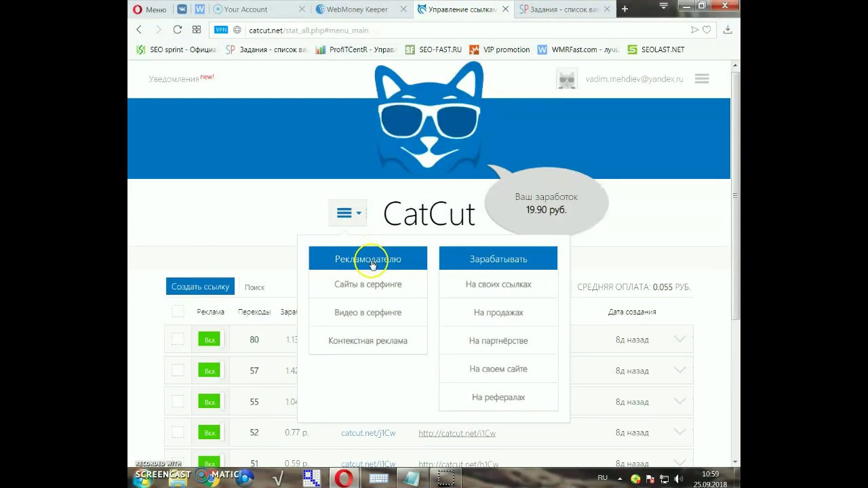This screenshot has height=488, width=868.
Task: Go back with the browser arrow
Action: (139, 30)
